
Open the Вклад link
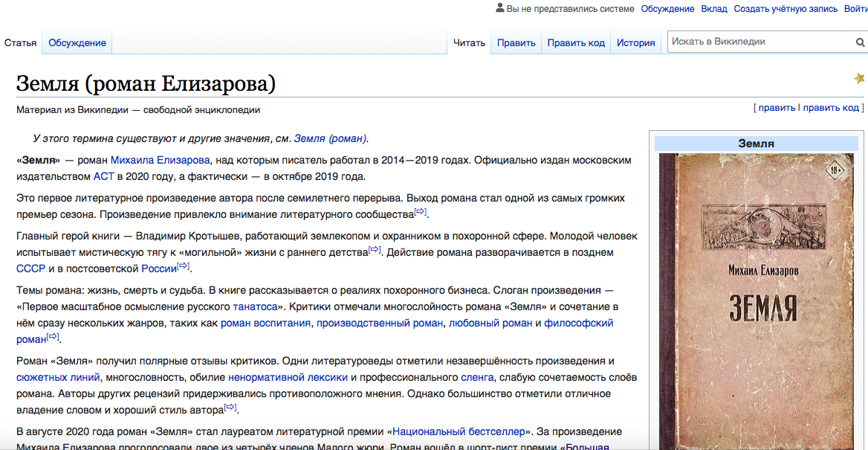pyautogui.click(x=714, y=8)
